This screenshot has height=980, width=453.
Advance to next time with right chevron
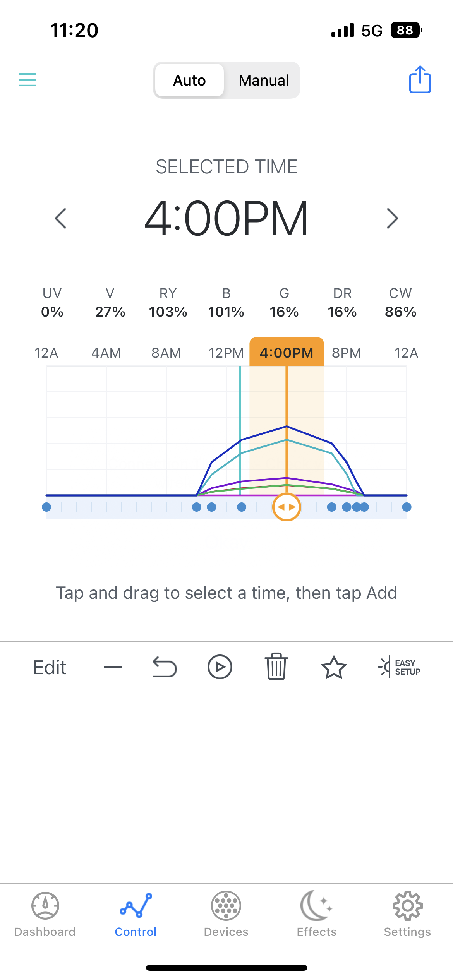(392, 218)
